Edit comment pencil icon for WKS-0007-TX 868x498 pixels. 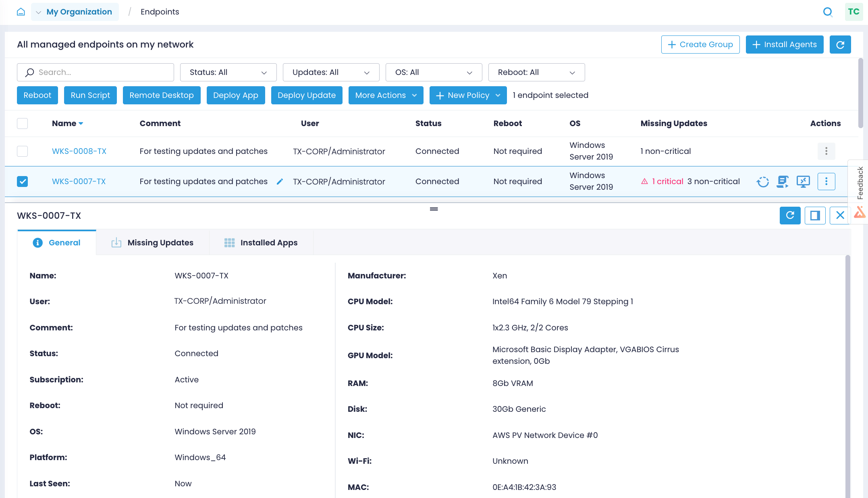pos(280,182)
